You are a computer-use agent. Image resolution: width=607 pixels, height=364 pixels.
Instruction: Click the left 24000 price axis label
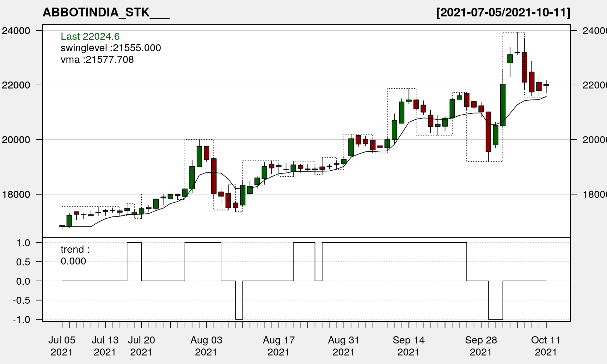[x=16, y=31]
